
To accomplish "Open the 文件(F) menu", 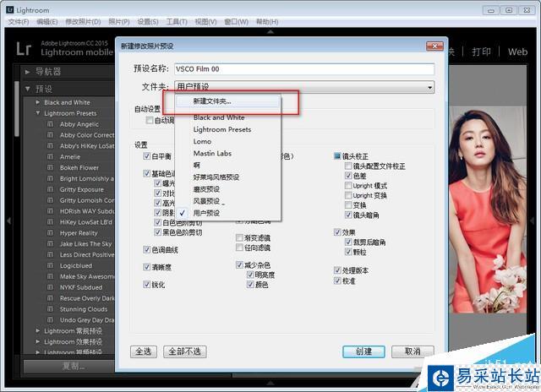I will coord(19,22).
